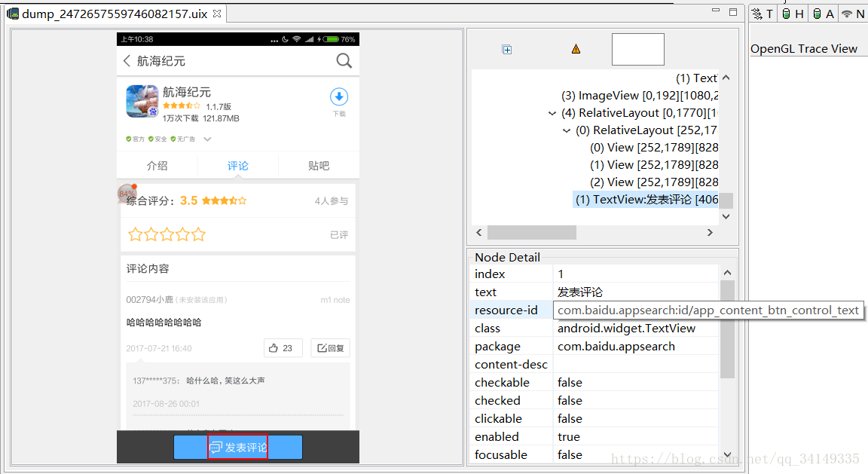Screen dimensions: 868x474
Task: Click the yellow warning triangle icon
Action: [576, 49]
